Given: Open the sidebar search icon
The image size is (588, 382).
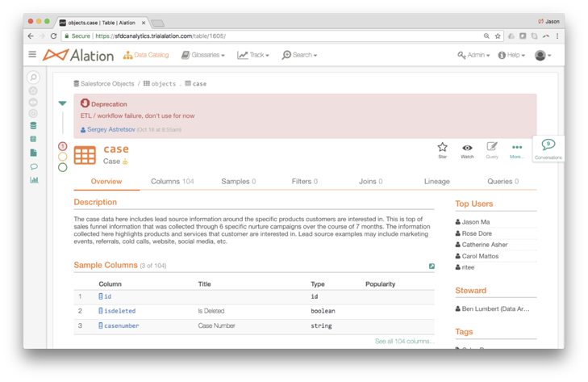Looking at the screenshot, I should point(33,78).
